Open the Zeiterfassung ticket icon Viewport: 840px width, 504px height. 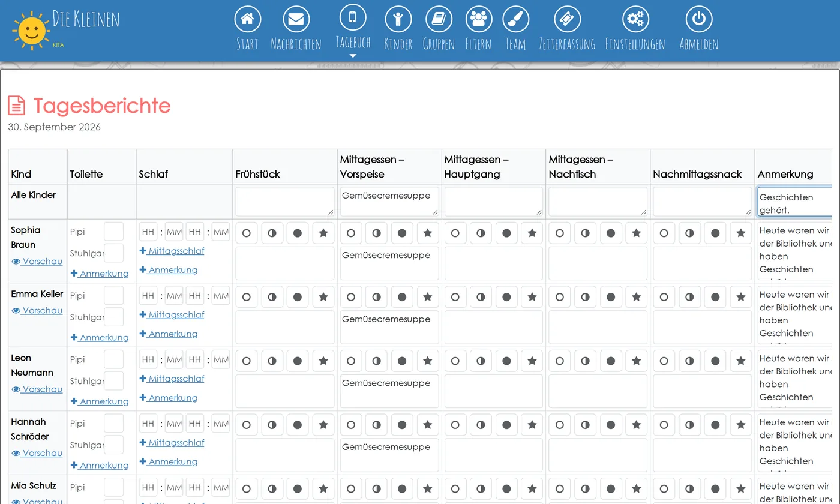pyautogui.click(x=567, y=19)
